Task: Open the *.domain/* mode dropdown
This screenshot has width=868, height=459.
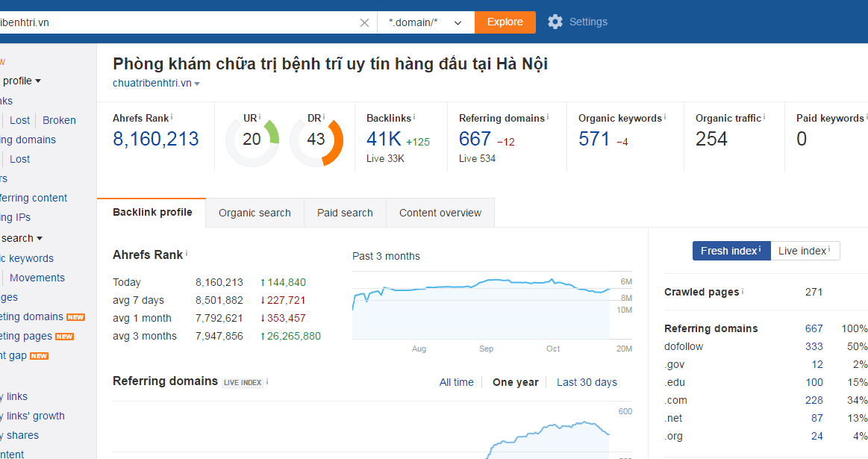Action: click(425, 22)
